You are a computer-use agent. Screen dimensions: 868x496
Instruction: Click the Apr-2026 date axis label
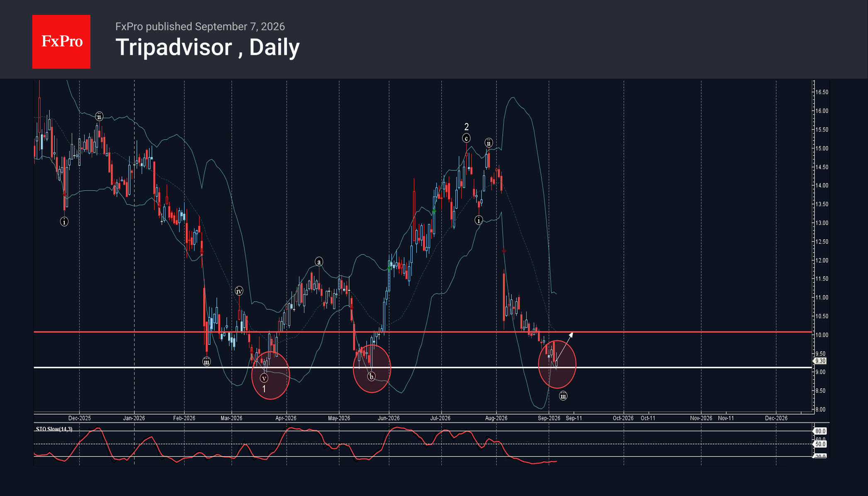point(286,418)
